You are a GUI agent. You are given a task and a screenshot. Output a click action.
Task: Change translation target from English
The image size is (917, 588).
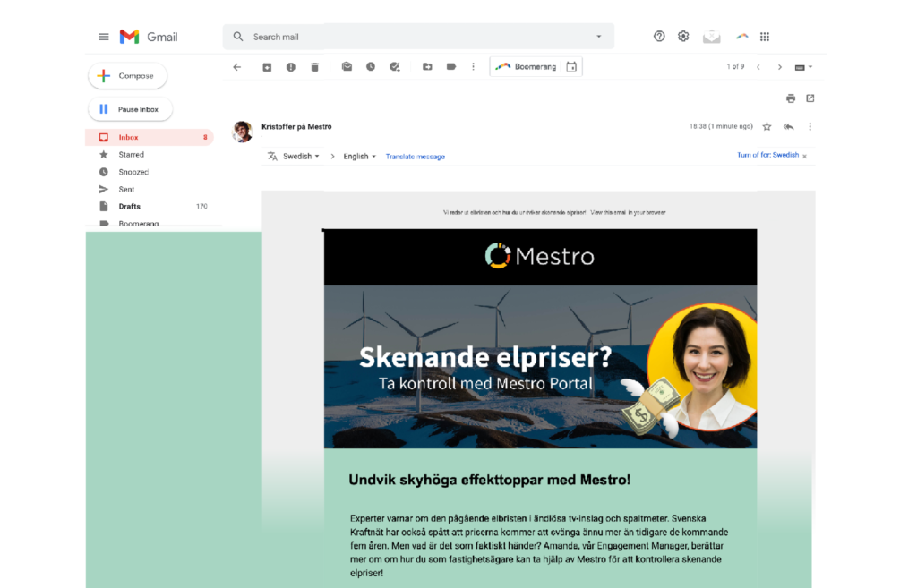356,156
